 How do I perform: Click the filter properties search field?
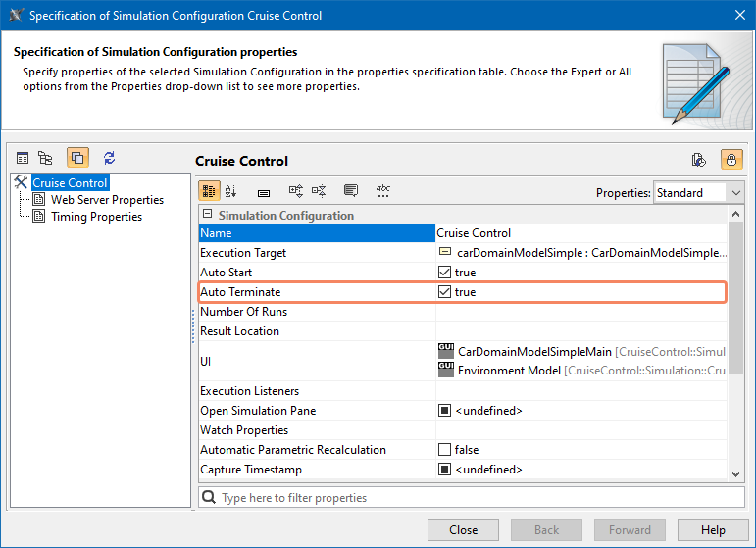[x=471, y=498]
